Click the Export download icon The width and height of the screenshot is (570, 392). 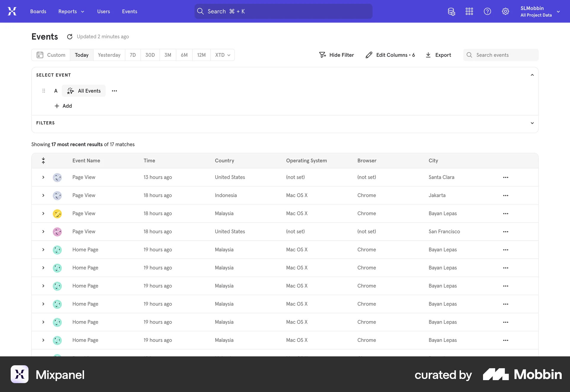pyautogui.click(x=428, y=55)
